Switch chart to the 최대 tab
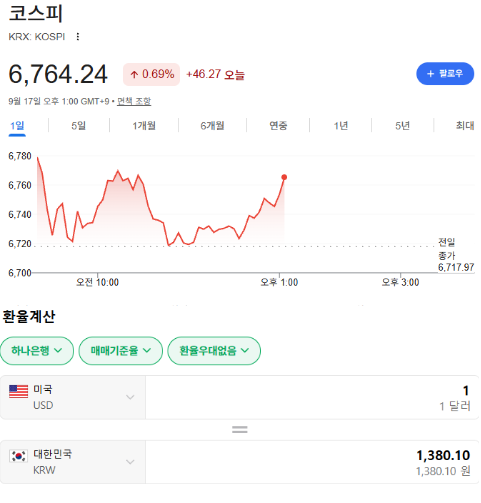The image size is (481, 503). (x=465, y=126)
